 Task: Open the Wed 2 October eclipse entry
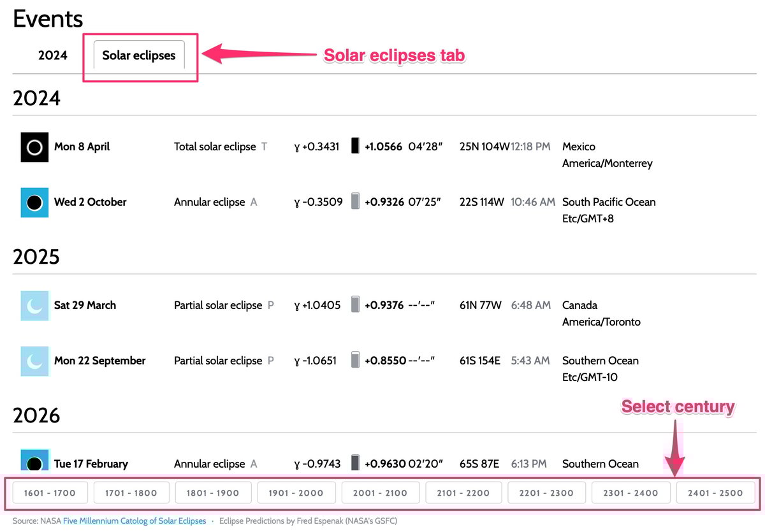[90, 202]
